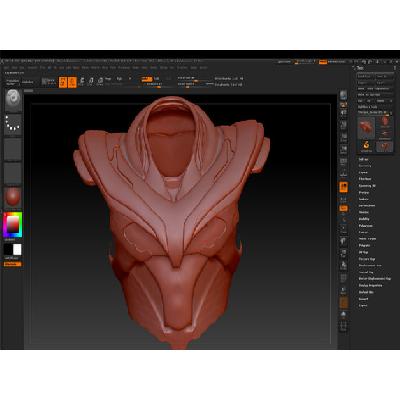Expand the Vector Displacement Map subpalette
The image size is (400, 400).
(x=375, y=278)
